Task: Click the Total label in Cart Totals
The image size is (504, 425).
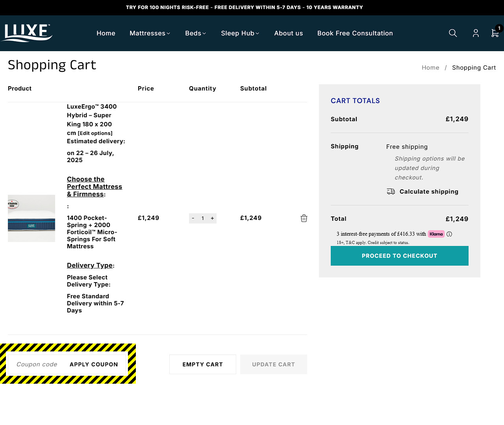Action: (339, 219)
